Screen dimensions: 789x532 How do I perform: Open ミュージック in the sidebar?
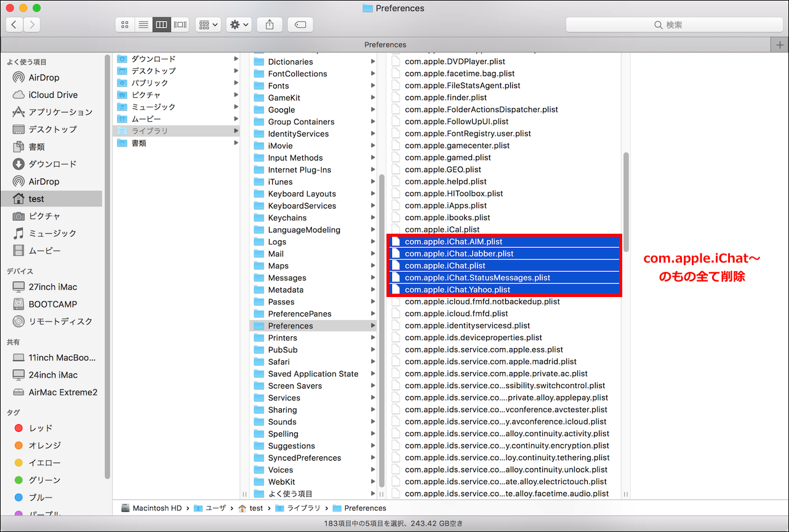click(x=52, y=233)
